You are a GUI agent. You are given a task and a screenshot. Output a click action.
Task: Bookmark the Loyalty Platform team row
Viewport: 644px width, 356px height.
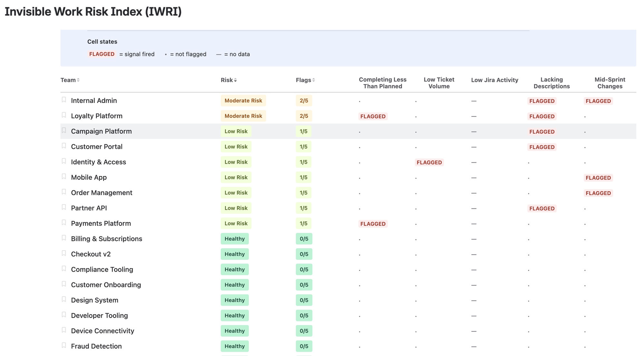coord(64,115)
